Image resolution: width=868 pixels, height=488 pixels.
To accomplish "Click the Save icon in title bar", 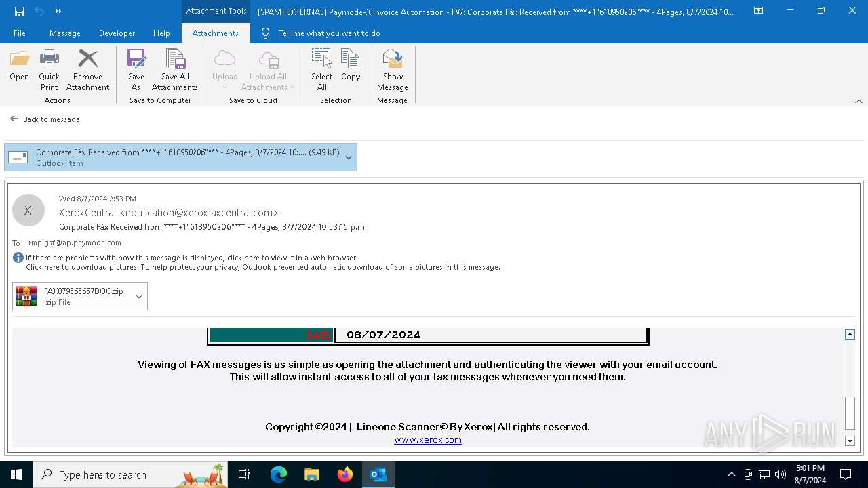I will (x=20, y=11).
